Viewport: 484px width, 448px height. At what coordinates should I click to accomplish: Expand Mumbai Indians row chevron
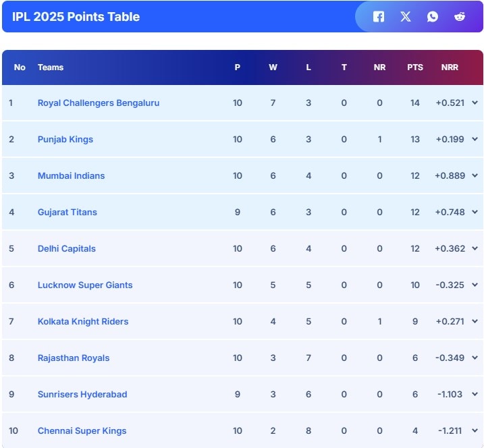[475, 175]
